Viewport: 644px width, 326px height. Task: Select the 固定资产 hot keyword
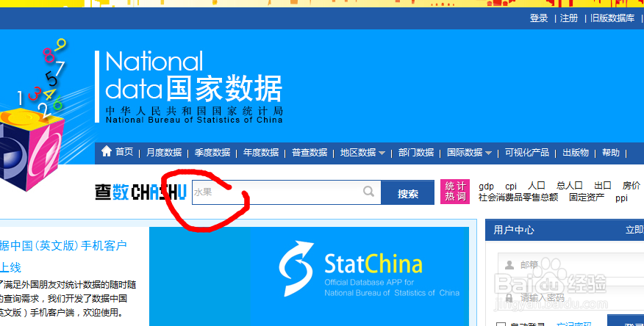click(587, 198)
